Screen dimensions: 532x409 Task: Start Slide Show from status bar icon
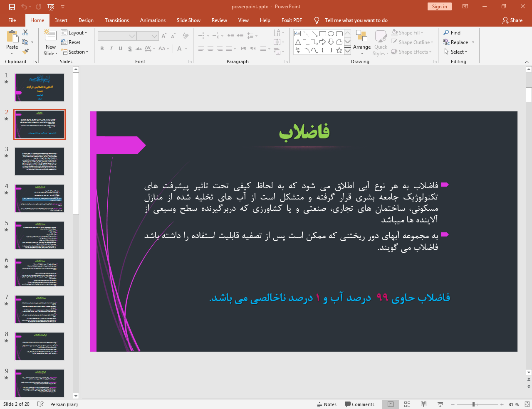440,404
